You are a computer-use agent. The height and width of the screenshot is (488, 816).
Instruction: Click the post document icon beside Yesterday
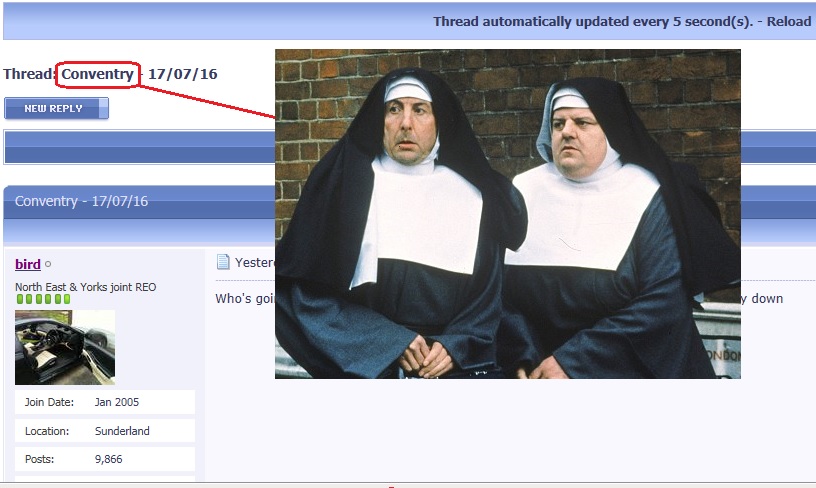point(224,263)
